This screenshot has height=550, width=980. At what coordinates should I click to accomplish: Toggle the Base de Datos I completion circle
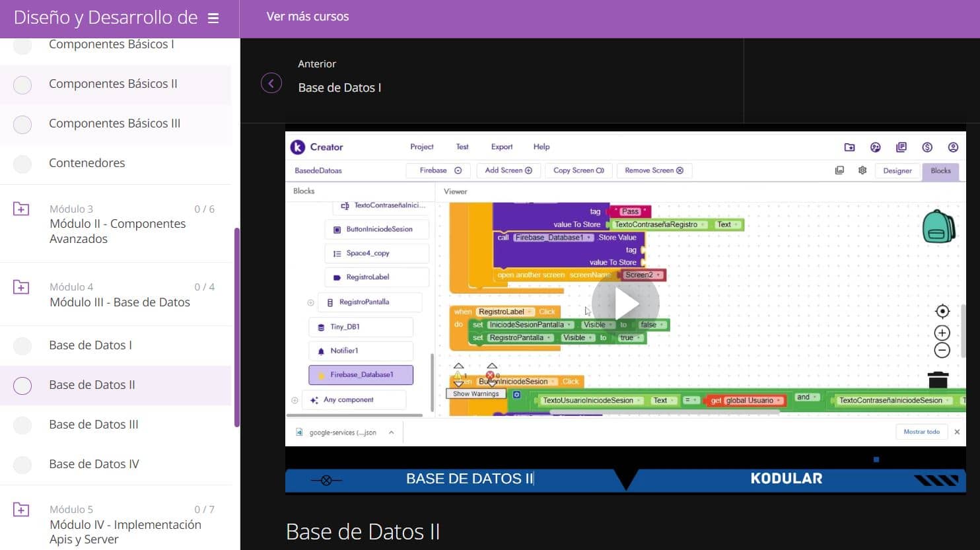tap(22, 346)
